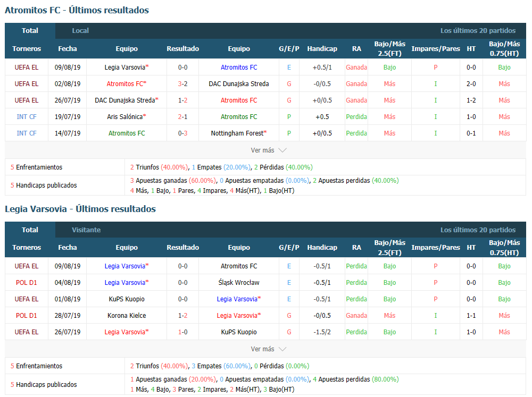Screen dimensions: 532x397
Task: Click the Torneros column header in Atromitos table
Action: click(x=27, y=49)
